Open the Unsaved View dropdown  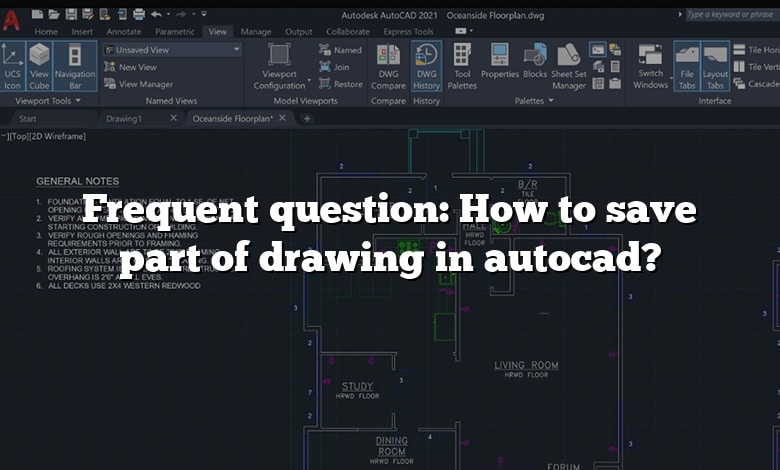point(172,50)
